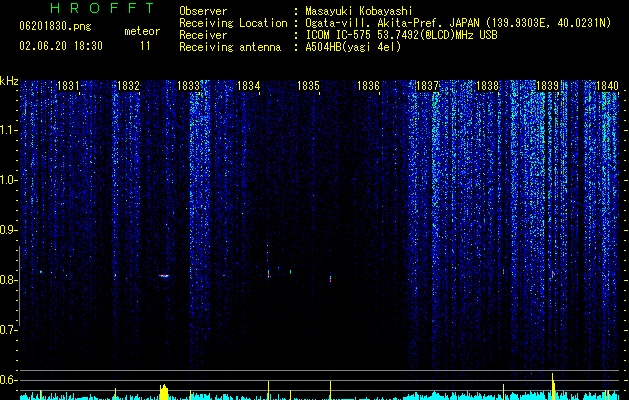The image size is (629, 400).
Task: Select the filename 06201830.png
Action: pyautogui.click(x=55, y=27)
